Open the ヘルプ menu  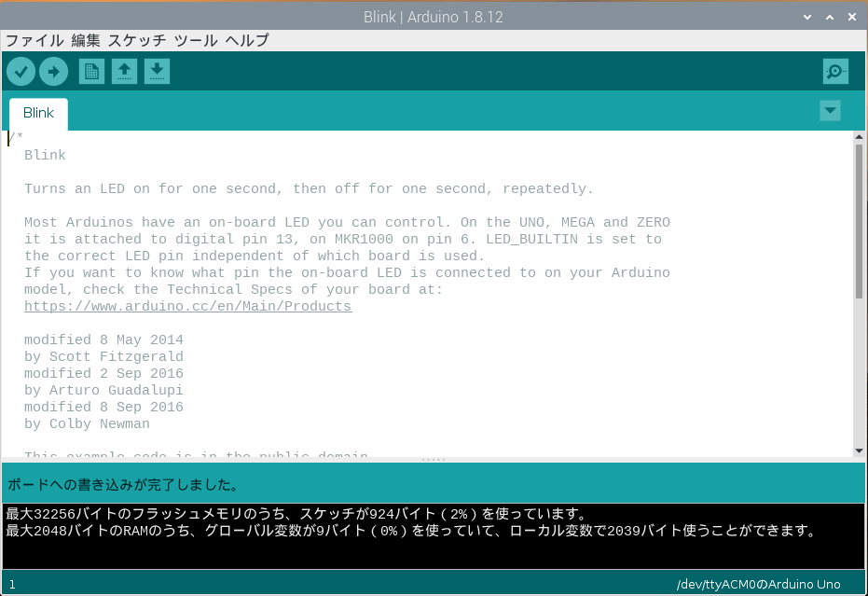pos(247,40)
